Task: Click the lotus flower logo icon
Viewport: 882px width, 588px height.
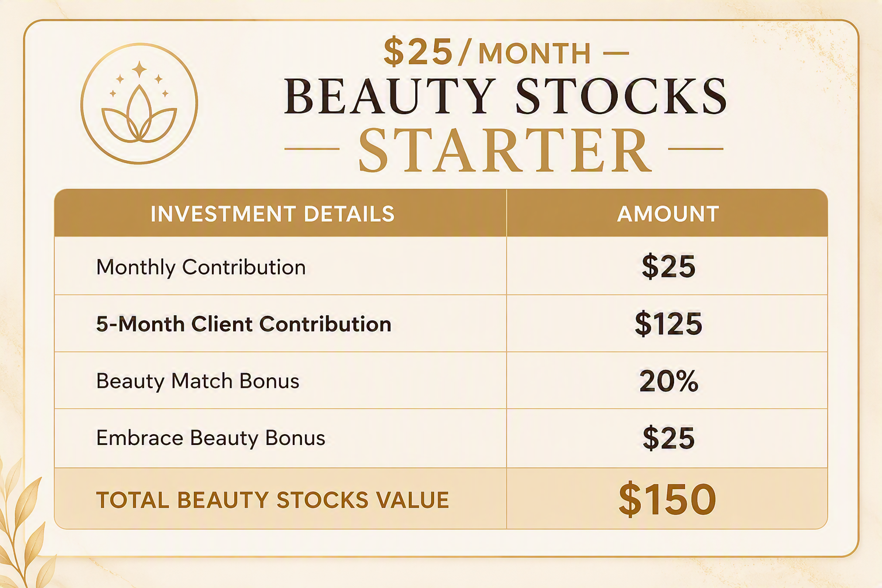Action: tap(139, 103)
